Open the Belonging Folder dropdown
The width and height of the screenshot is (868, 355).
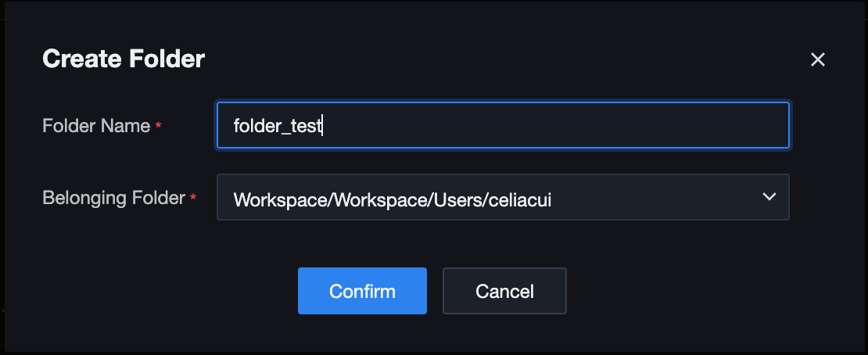click(502, 197)
